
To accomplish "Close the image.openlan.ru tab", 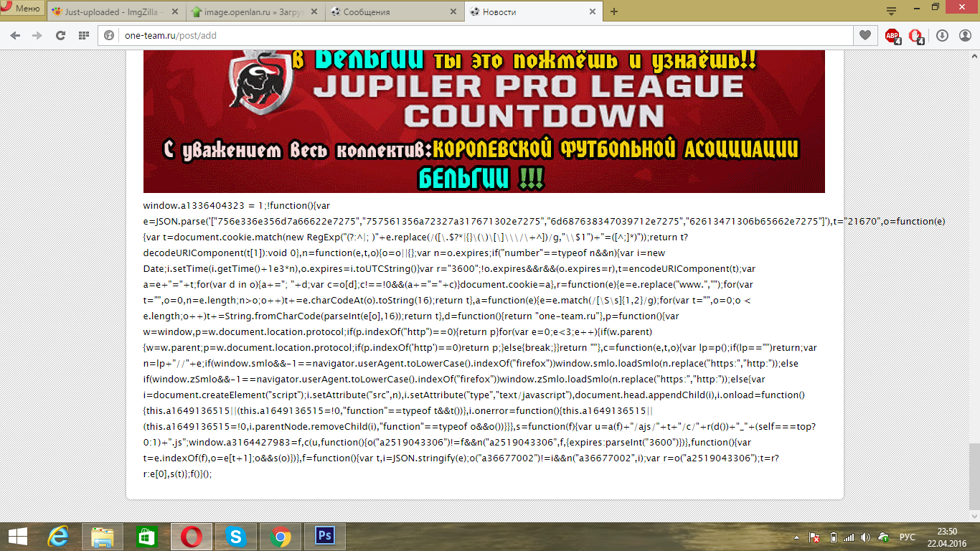I will [314, 11].
